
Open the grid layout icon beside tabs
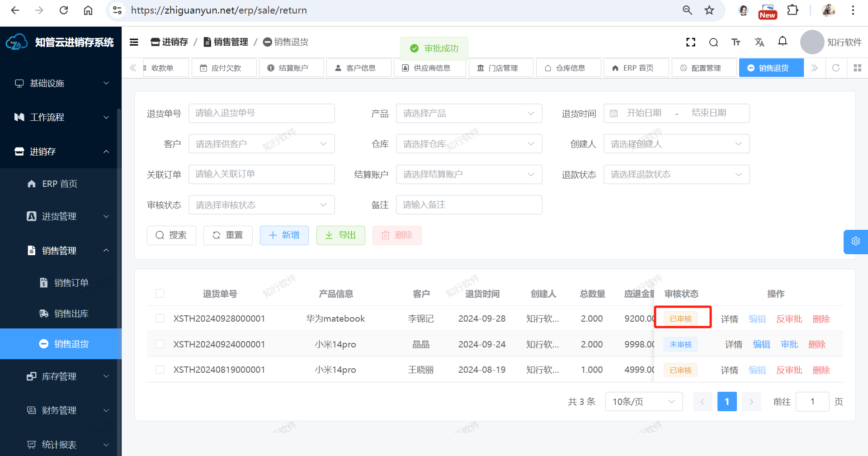857,68
